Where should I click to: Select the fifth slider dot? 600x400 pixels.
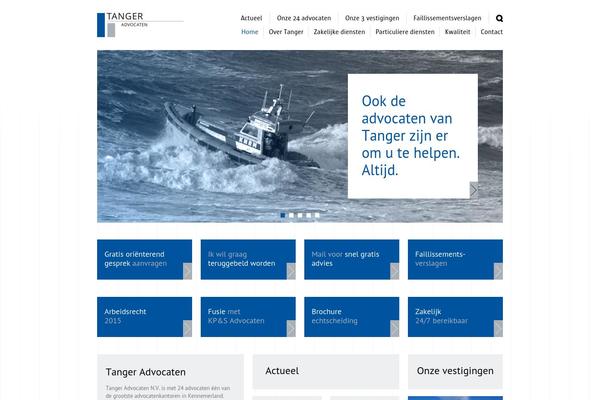[x=317, y=215]
